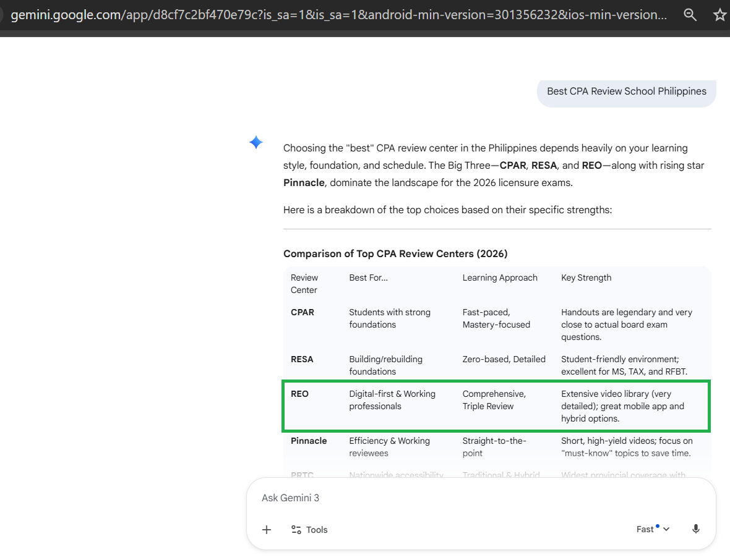Click the RESA row name in table
Viewport: 730px width, 560px height.
tap(302, 359)
